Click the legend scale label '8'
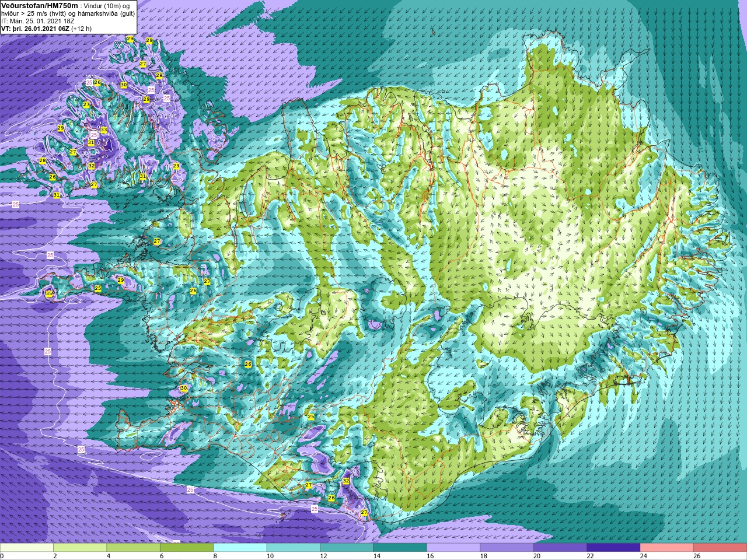This screenshot has width=747, height=560. [x=215, y=556]
